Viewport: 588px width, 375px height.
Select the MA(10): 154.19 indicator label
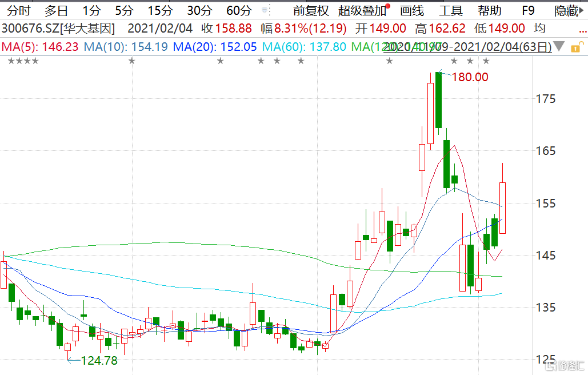126,47
